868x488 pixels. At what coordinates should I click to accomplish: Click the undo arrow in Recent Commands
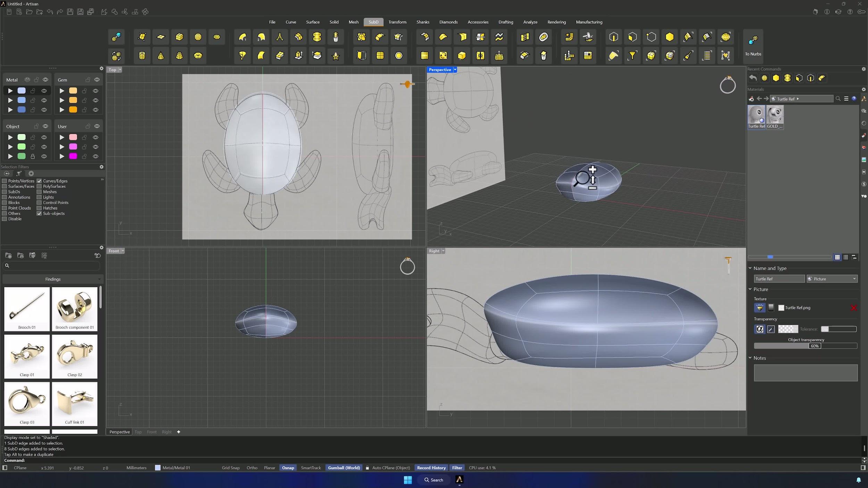click(x=753, y=78)
